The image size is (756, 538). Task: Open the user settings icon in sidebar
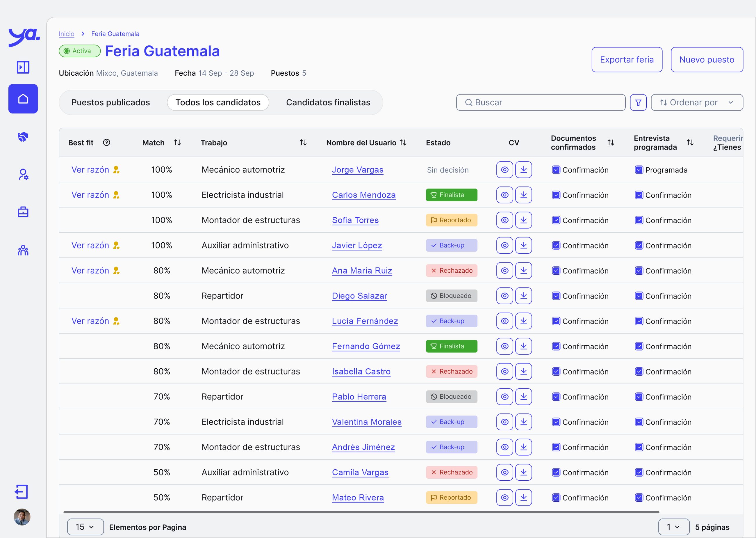(x=23, y=174)
